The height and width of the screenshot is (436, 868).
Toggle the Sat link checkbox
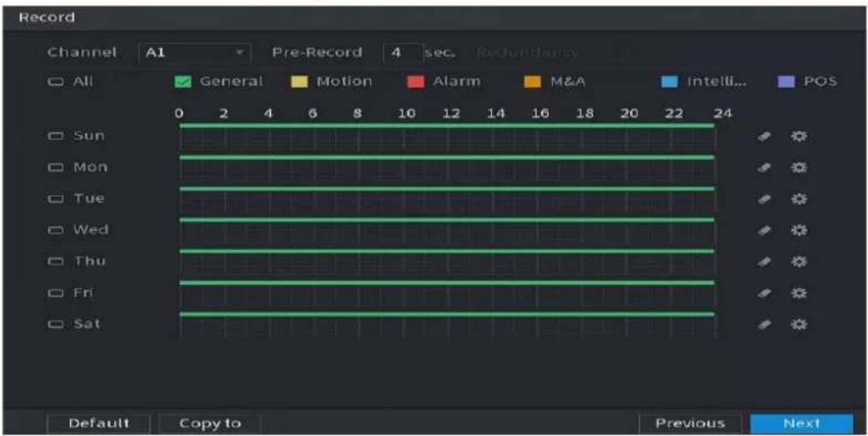coord(55,324)
